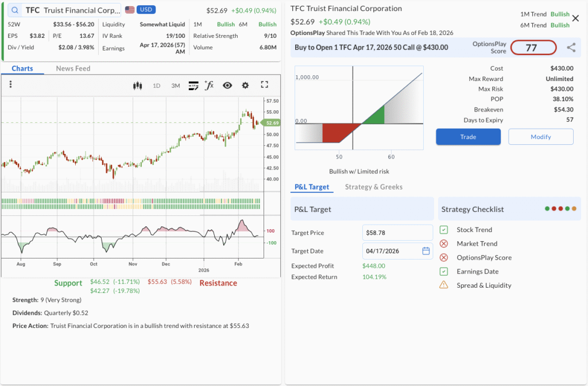Click the Earnings Date checklist checkbox
The height and width of the screenshot is (386, 588).
(444, 271)
